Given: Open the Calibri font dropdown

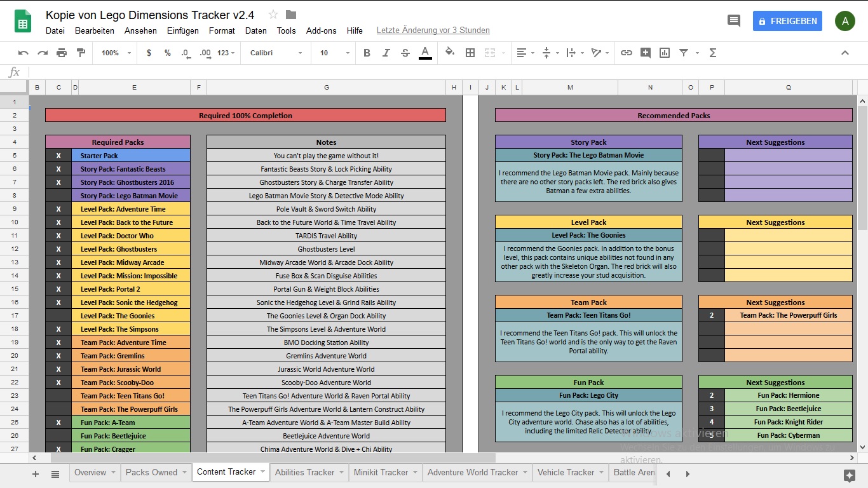Looking at the screenshot, I should point(276,53).
